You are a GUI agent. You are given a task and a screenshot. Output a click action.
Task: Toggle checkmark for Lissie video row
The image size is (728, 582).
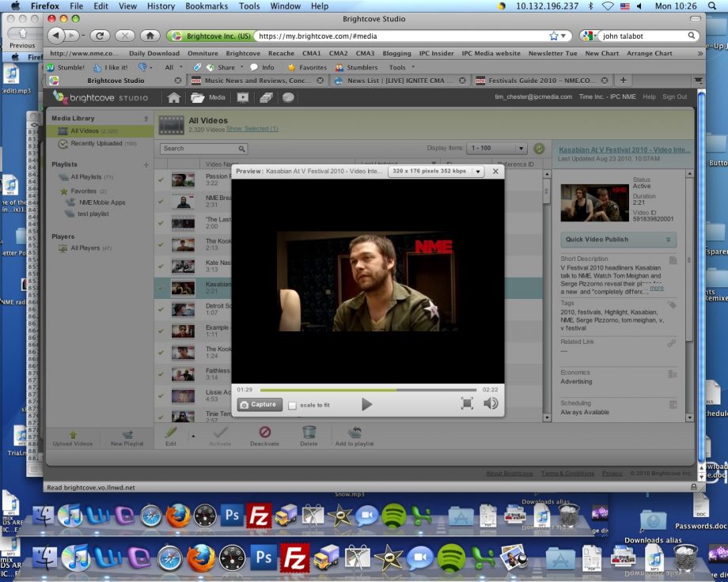click(161, 395)
